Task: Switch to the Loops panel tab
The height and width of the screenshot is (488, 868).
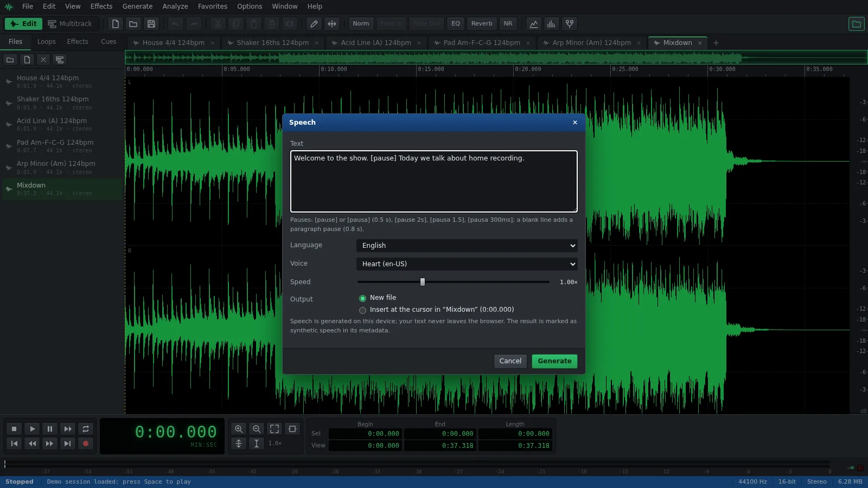Action: pyautogui.click(x=47, y=42)
